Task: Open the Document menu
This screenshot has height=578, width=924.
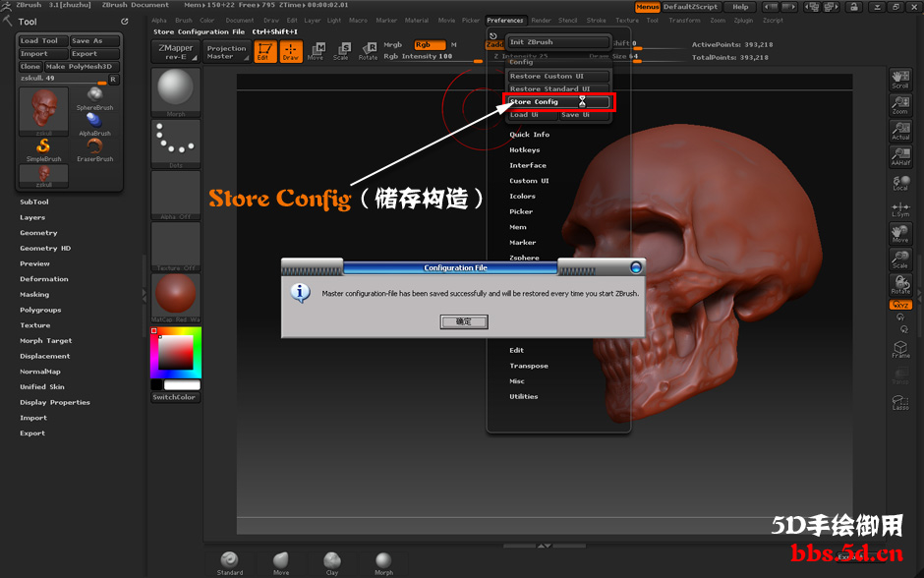Action: [239, 21]
